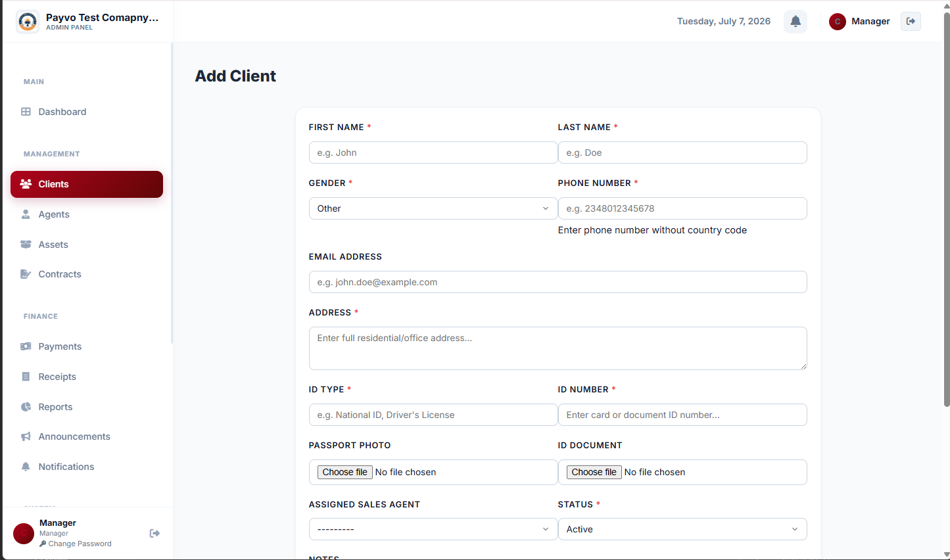The image size is (950, 560).
Task: Focus the ID Type input field
Action: 433,415
